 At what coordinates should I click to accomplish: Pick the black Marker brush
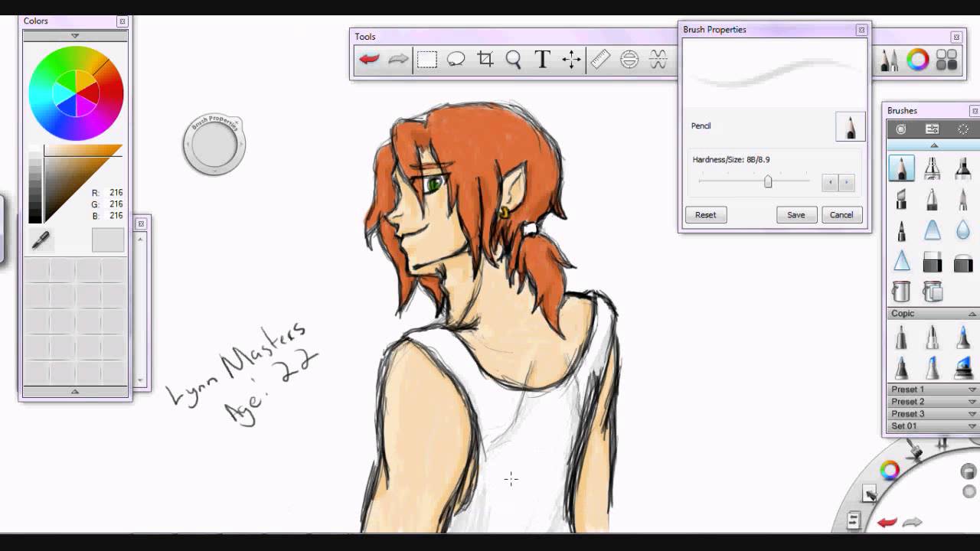click(963, 168)
